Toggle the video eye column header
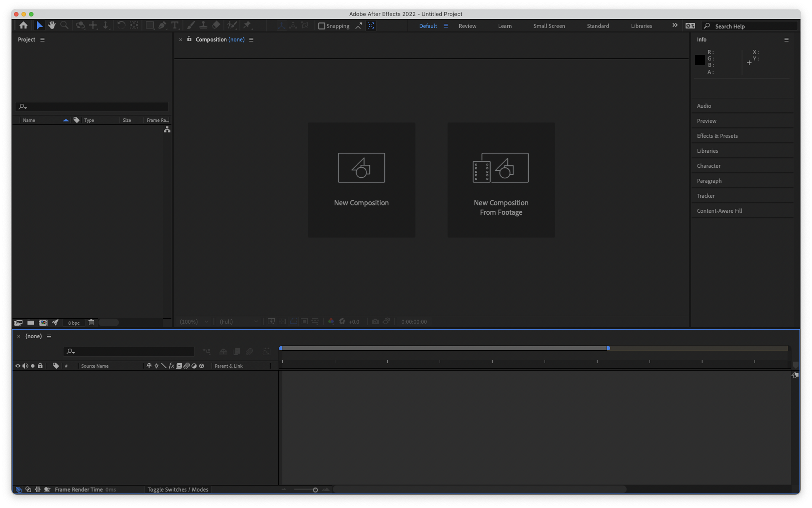 (x=17, y=366)
